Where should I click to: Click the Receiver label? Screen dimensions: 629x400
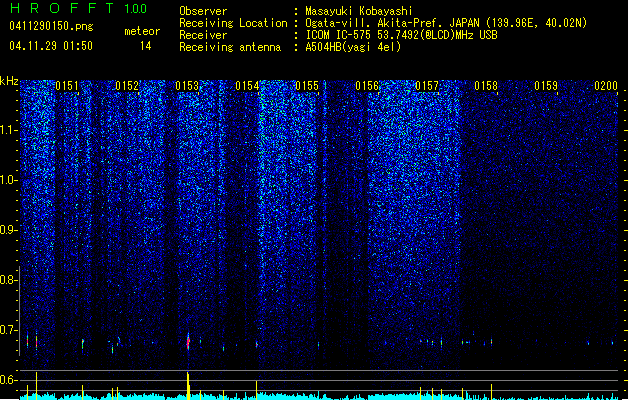203,35
